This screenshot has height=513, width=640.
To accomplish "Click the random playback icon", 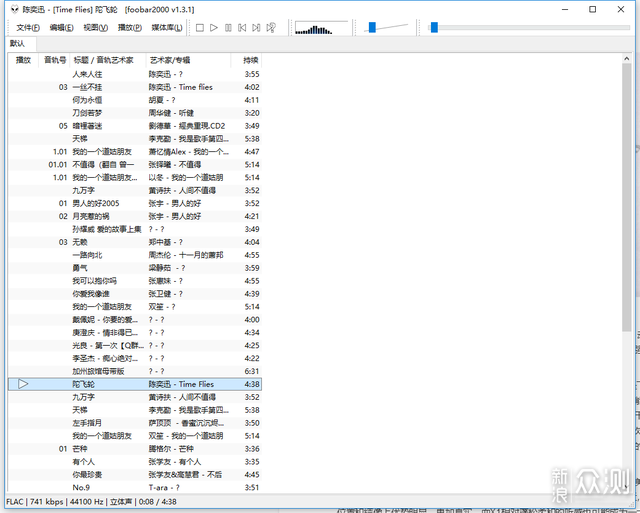I will (x=271, y=28).
